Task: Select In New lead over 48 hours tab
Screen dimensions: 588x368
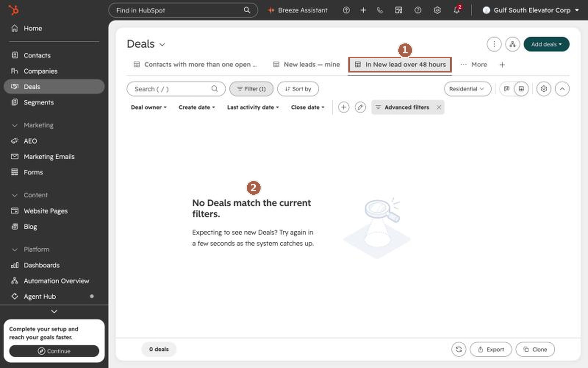Action: [x=400, y=65]
